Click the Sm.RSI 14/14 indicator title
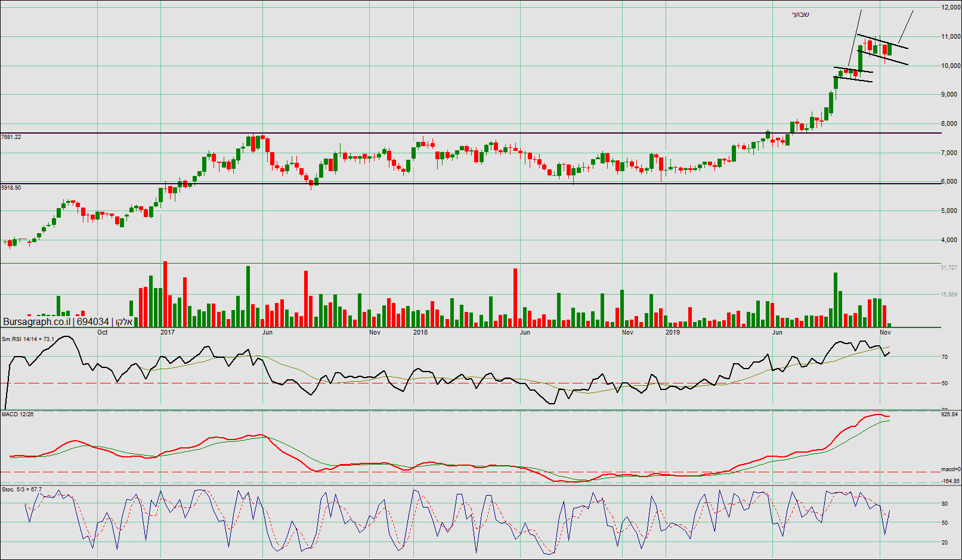 [28, 339]
